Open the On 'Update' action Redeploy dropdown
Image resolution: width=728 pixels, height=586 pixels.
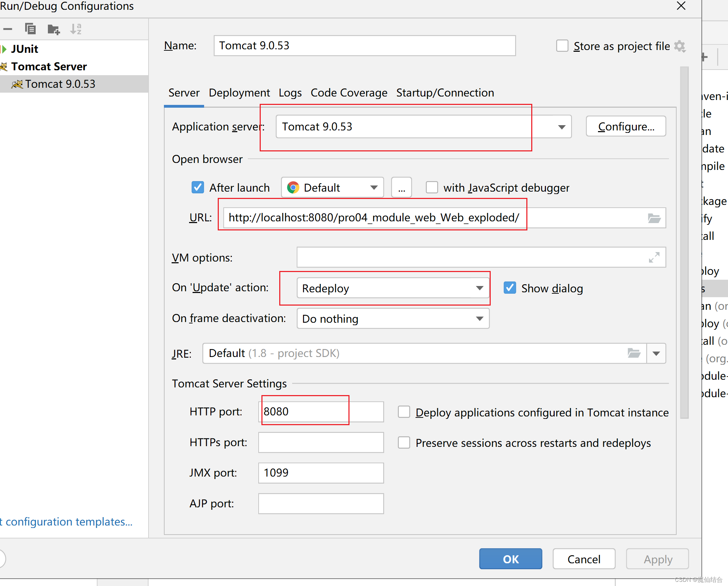point(393,288)
